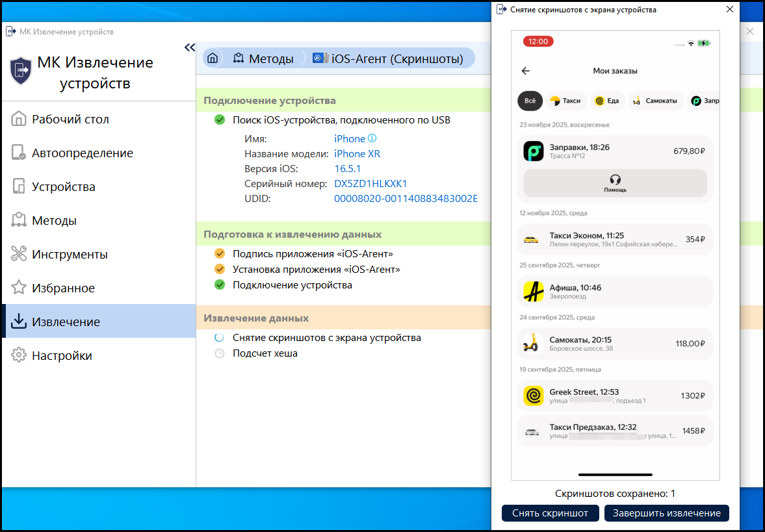765x532 pixels.
Task: Click green check beside Подключение устройства step
Action: (x=220, y=285)
